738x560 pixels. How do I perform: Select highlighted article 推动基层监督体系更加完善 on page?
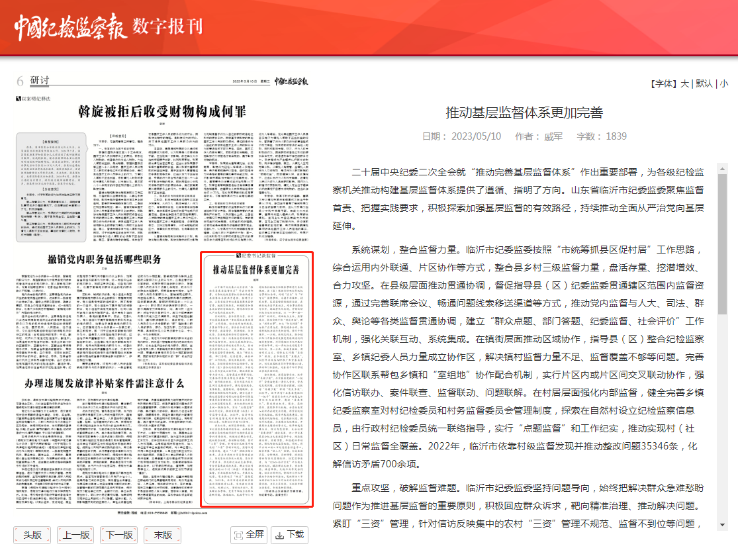click(x=257, y=379)
